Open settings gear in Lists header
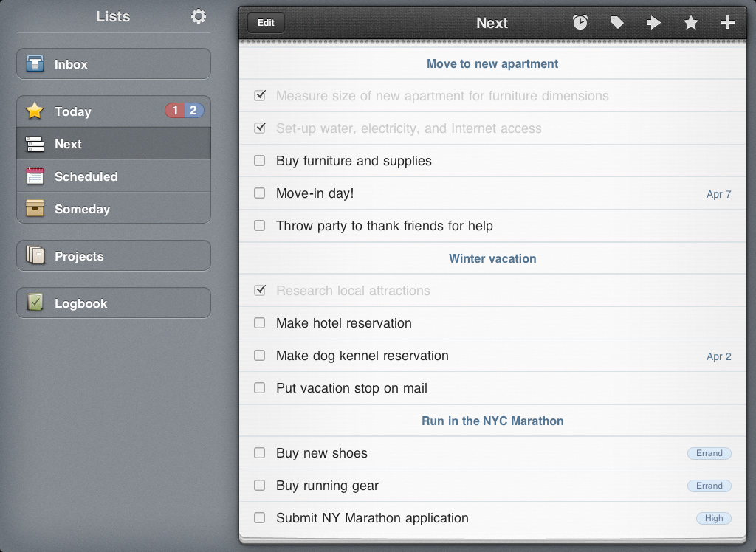This screenshot has width=756, height=552. (198, 16)
